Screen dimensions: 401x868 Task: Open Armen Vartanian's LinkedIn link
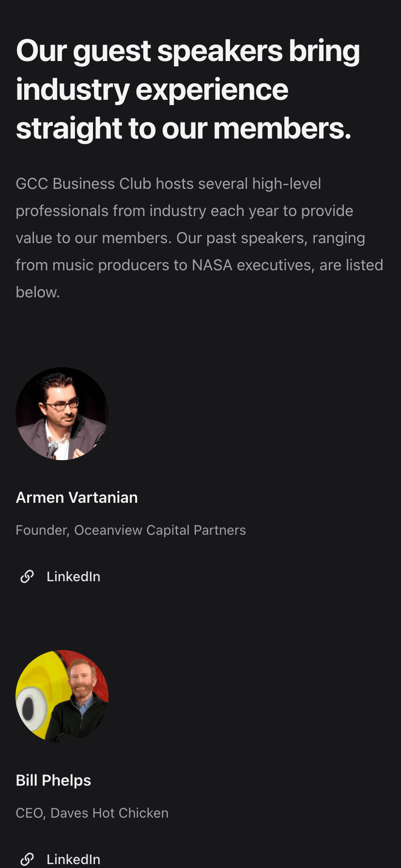pos(73,576)
